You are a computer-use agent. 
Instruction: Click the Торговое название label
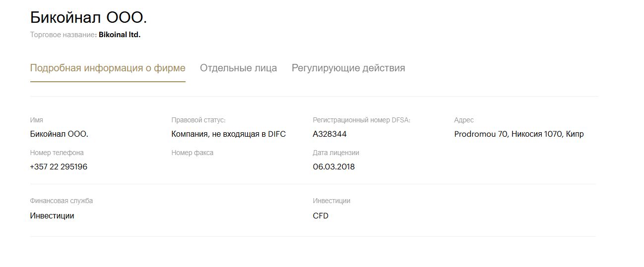(64, 35)
